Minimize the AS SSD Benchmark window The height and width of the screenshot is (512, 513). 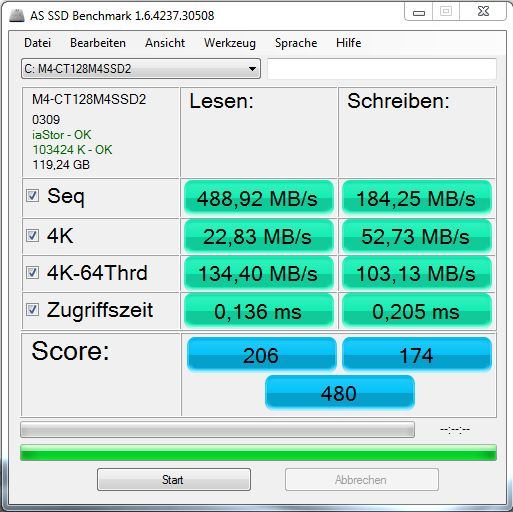pos(419,12)
